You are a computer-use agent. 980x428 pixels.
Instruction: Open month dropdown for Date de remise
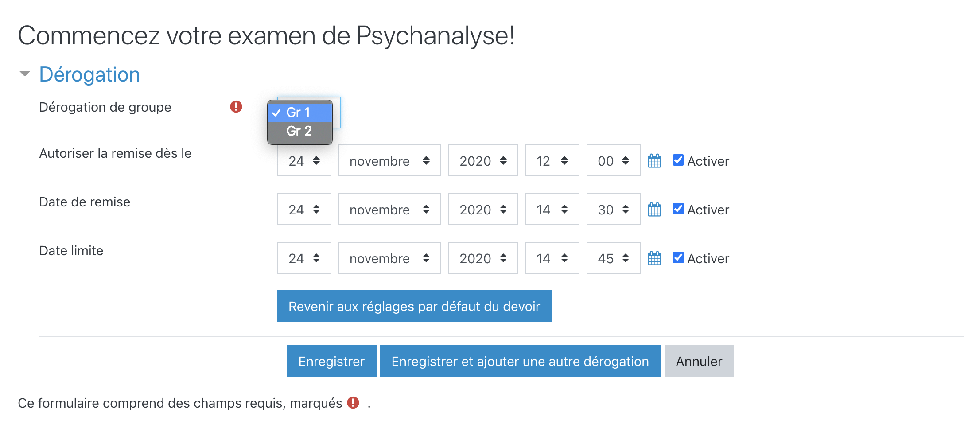389,210
